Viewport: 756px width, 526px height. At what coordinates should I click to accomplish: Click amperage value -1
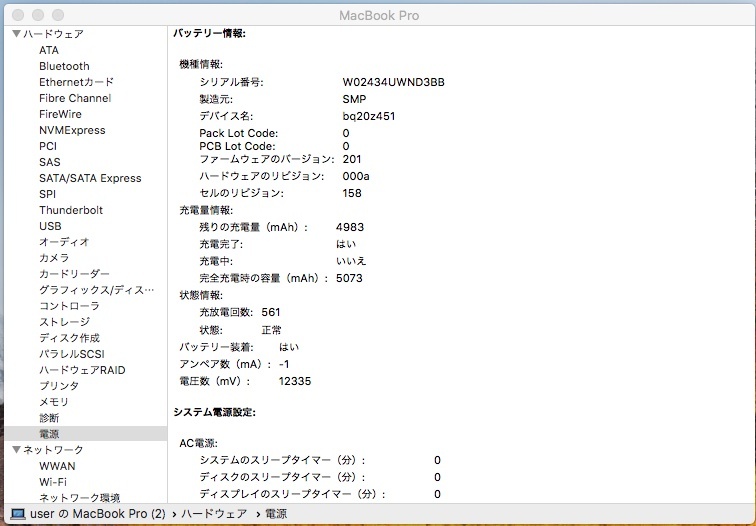284,364
